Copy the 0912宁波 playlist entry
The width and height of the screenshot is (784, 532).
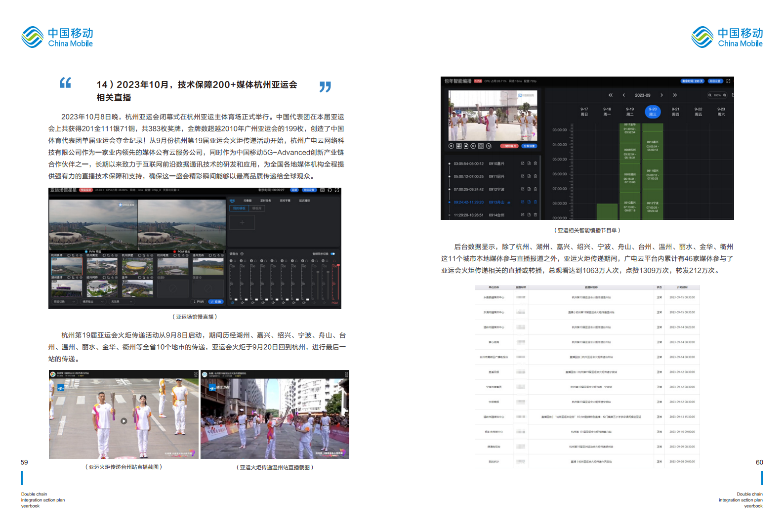529,189
